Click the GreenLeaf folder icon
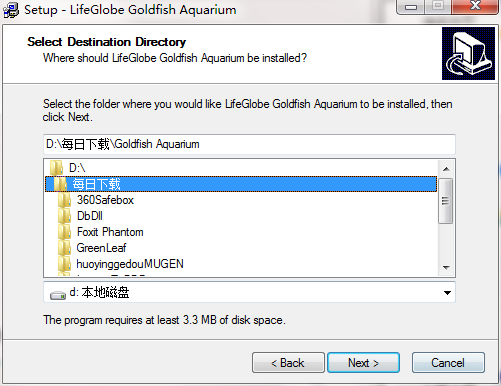This screenshot has width=501, height=386. pos(64,248)
